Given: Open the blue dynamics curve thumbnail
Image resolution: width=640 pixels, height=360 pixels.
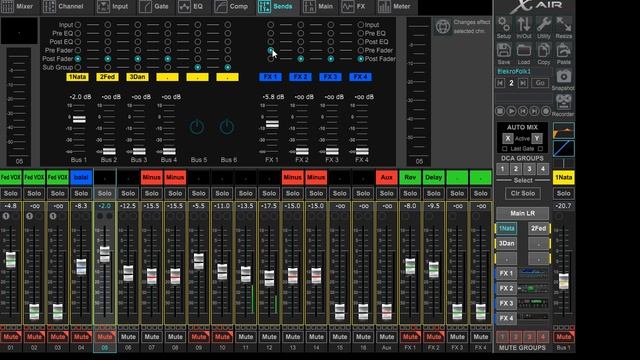Looking at the screenshot, I should [x=564, y=148].
